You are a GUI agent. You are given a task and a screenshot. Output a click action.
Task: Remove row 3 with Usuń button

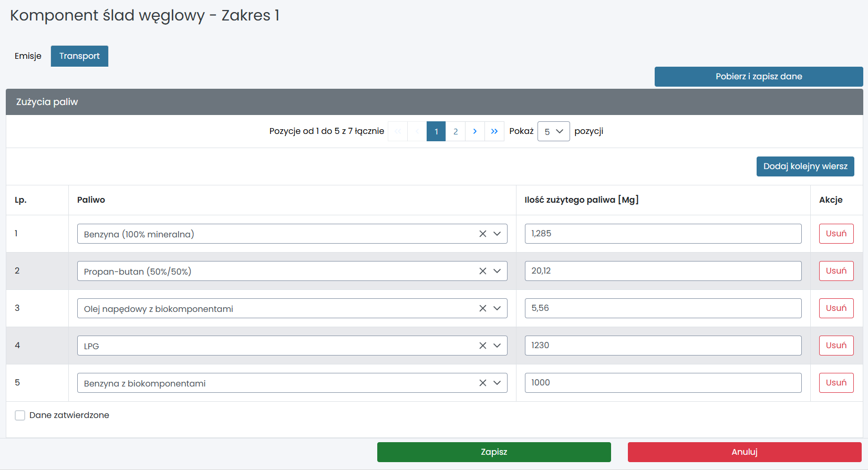point(835,308)
